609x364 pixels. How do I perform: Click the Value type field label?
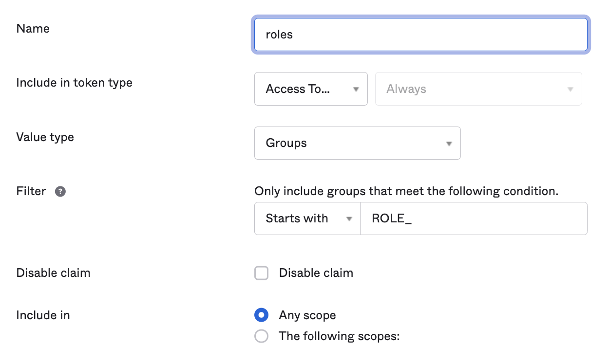(45, 137)
